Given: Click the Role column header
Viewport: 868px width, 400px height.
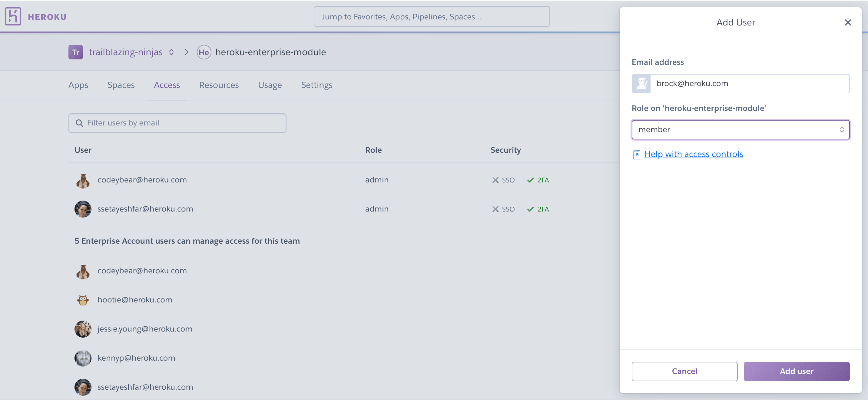Looking at the screenshot, I should pyautogui.click(x=373, y=150).
